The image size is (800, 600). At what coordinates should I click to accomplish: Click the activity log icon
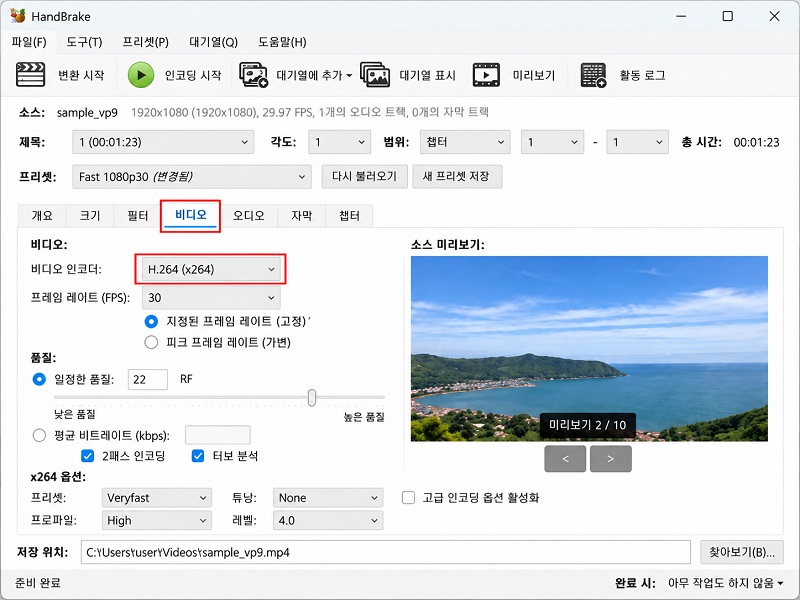point(593,75)
